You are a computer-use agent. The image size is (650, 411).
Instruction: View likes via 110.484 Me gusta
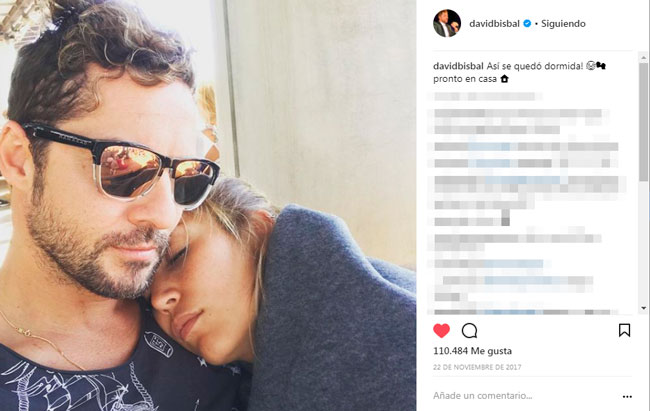[472, 351]
